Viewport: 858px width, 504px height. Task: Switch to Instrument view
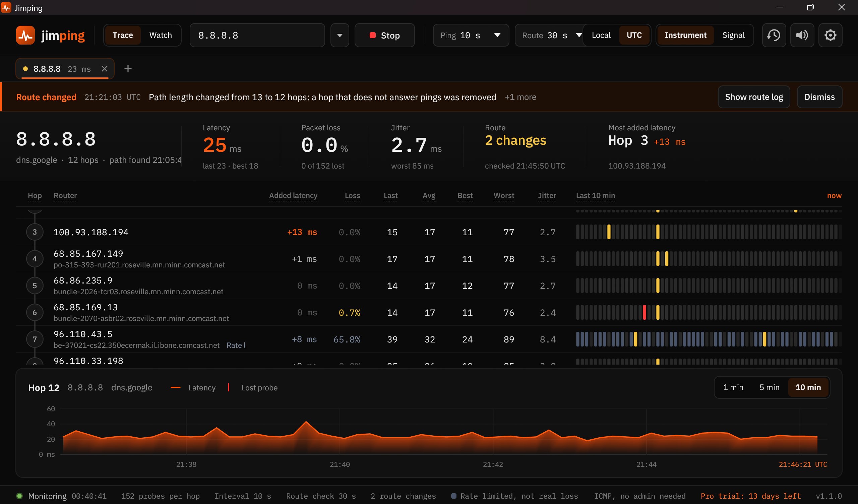coord(685,35)
